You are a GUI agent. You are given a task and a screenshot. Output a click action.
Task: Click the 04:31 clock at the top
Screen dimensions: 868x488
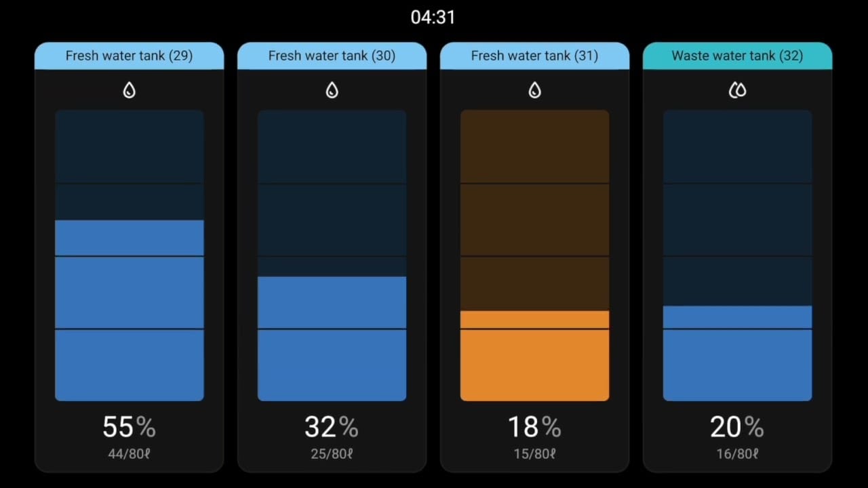tap(433, 17)
